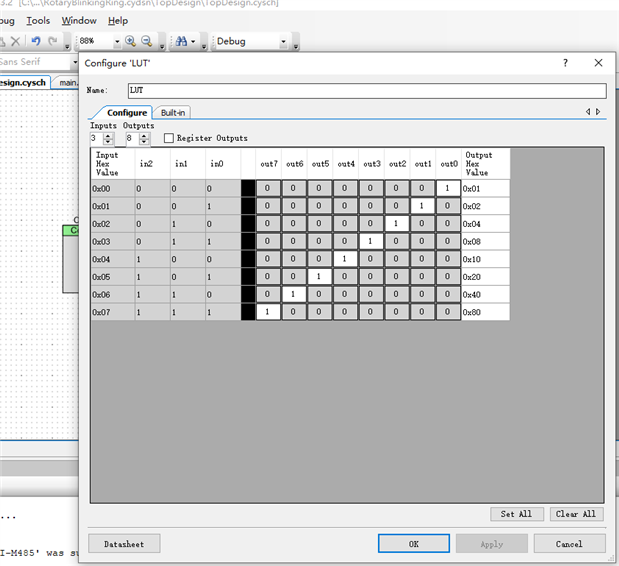
Task: Click the undo arrow icon
Action: pyautogui.click(x=36, y=41)
